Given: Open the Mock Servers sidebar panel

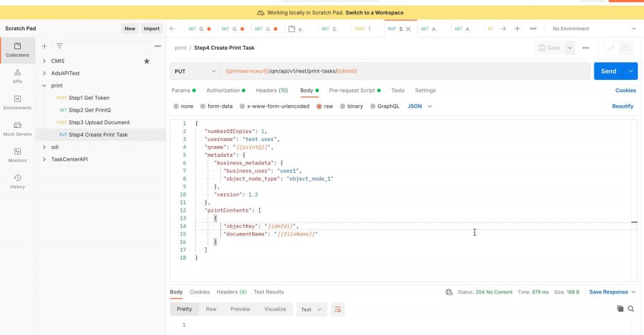Looking at the screenshot, I should 17,129.
